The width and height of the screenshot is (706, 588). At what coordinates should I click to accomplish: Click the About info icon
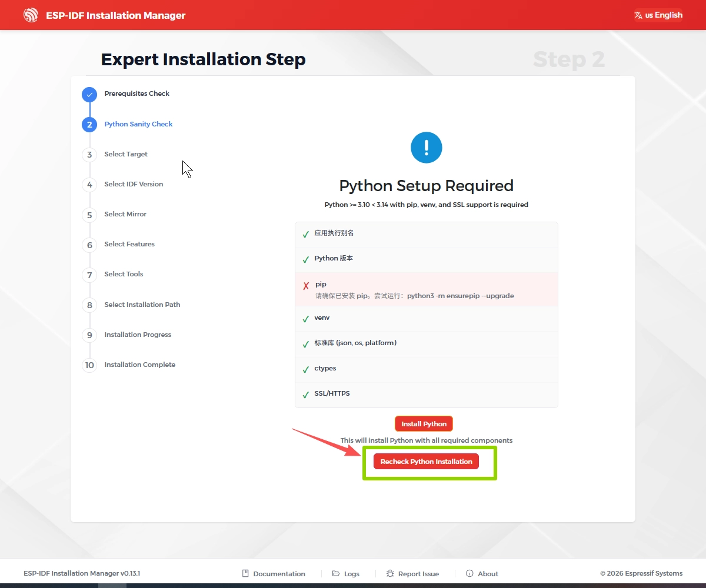469,573
